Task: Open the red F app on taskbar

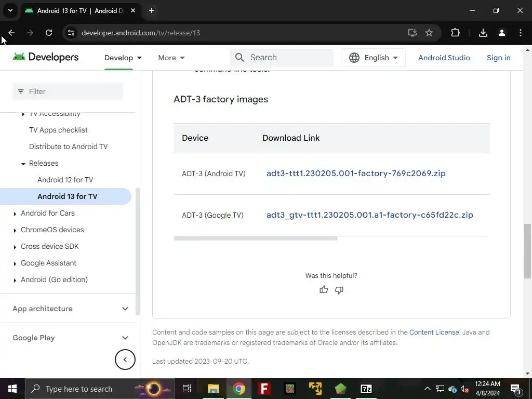Action: coord(264,389)
